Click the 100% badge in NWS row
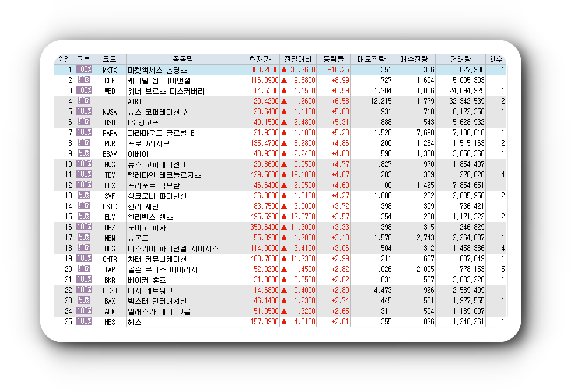 84,163
